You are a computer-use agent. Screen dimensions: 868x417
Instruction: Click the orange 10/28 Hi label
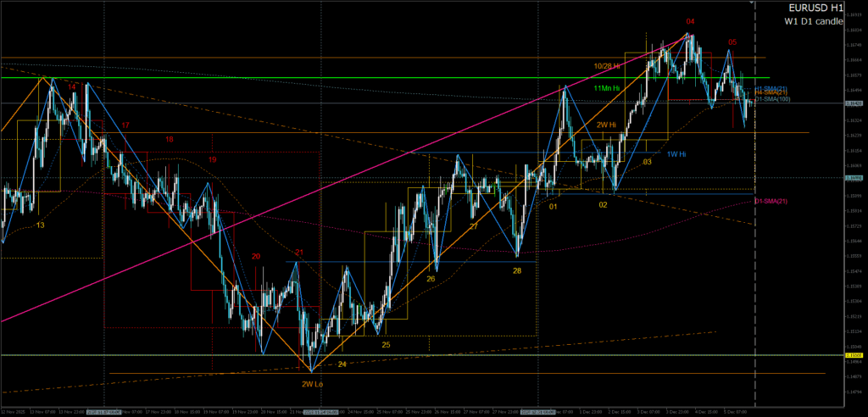[605, 66]
